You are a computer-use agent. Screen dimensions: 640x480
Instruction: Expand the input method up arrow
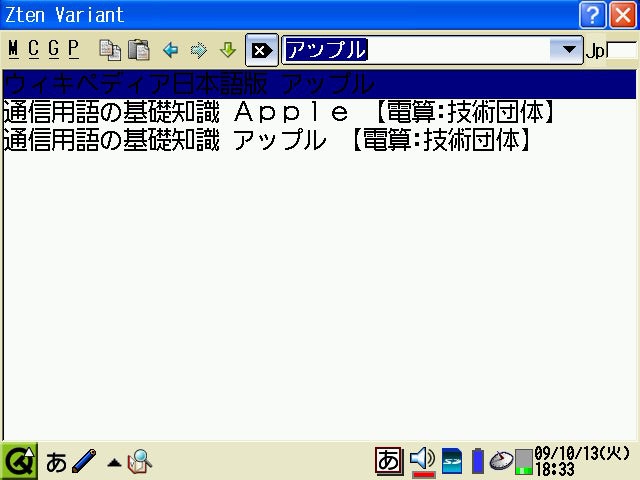click(x=114, y=463)
